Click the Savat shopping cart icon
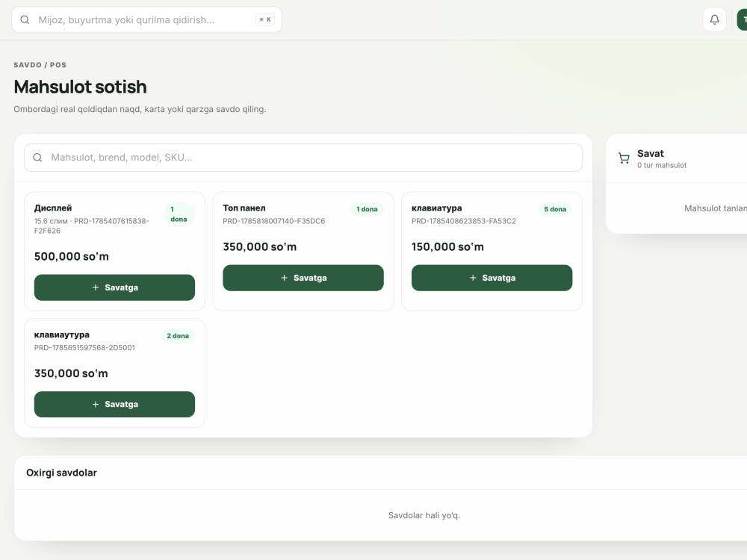 coord(624,158)
